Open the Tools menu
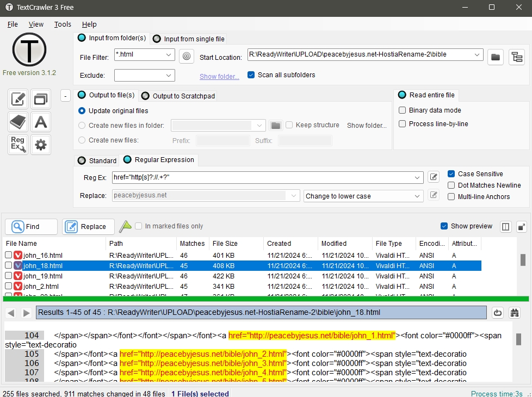532x397 pixels. 63,24
